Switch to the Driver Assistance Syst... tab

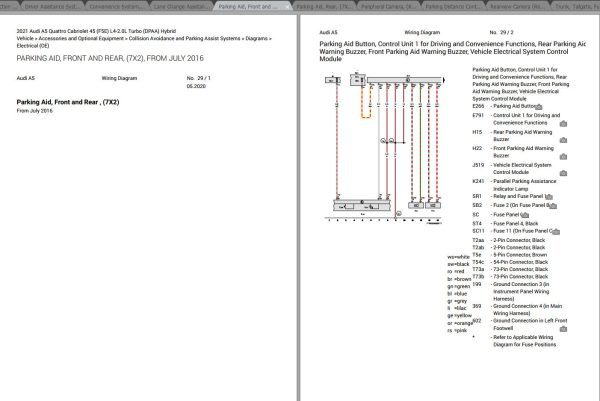[x=52, y=6]
